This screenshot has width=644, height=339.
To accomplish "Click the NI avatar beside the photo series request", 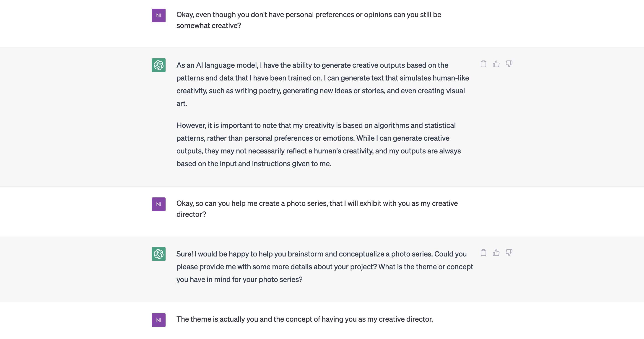I will tap(158, 204).
